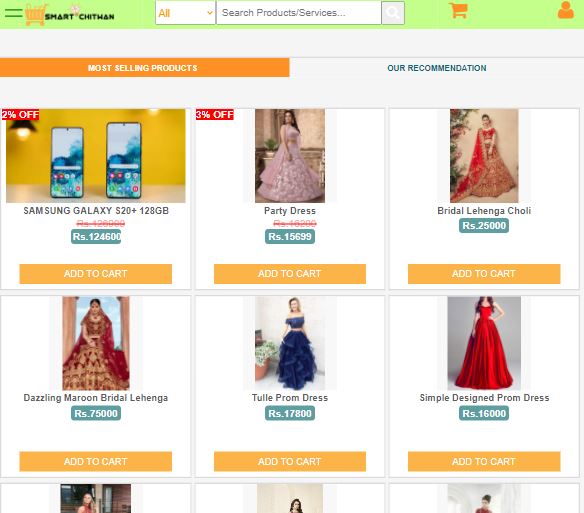Add Party Dress to cart

pos(290,274)
